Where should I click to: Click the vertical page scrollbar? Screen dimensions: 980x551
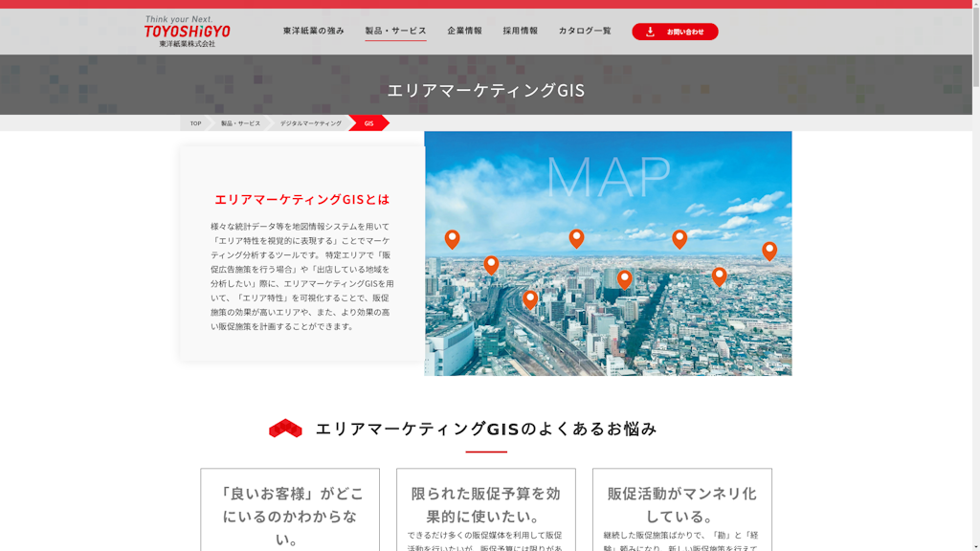coord(975,287)
